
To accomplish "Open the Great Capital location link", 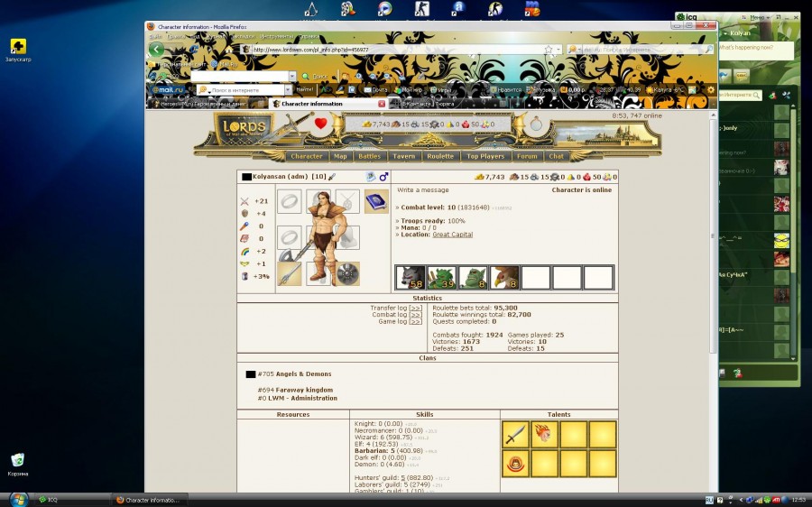I will pos(453,235).
